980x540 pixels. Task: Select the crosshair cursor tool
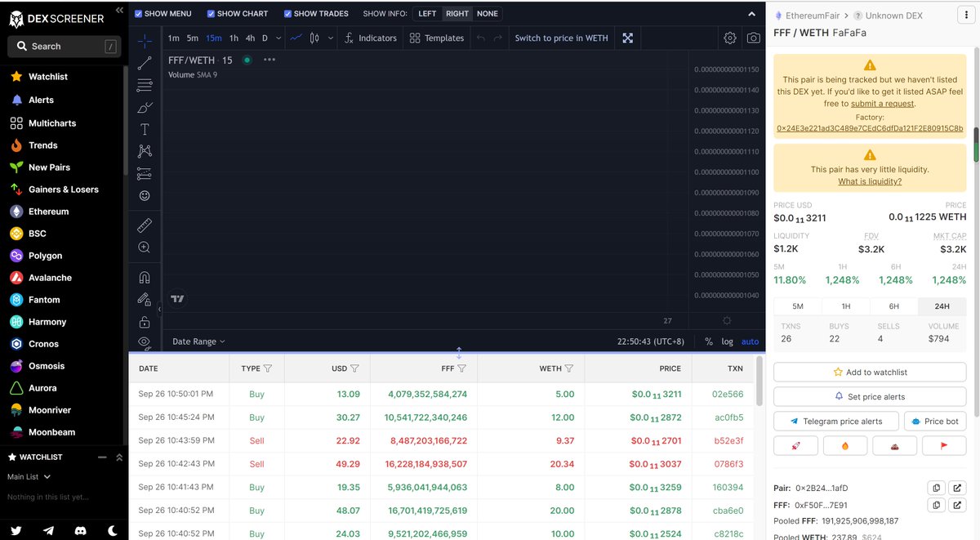pos(145,40)
